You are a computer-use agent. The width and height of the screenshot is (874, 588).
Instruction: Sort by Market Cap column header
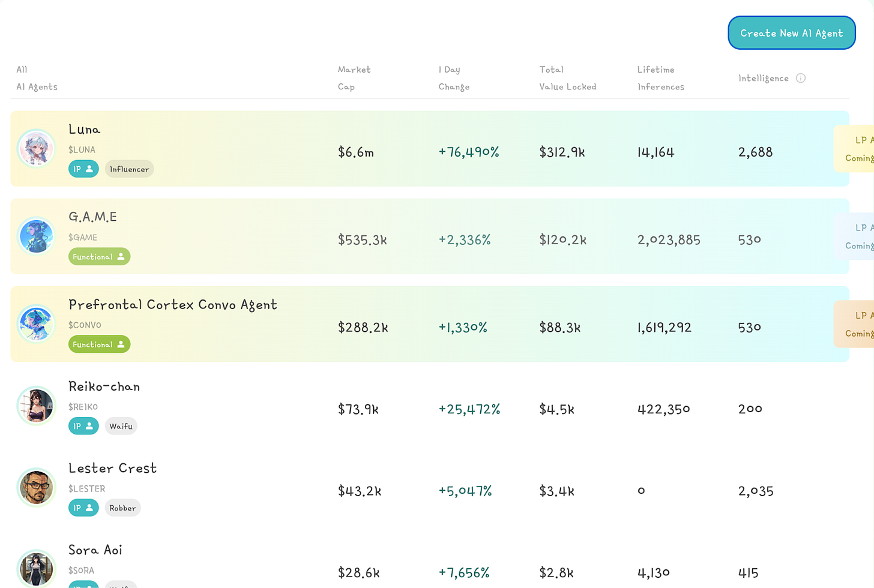coord(354,78)
